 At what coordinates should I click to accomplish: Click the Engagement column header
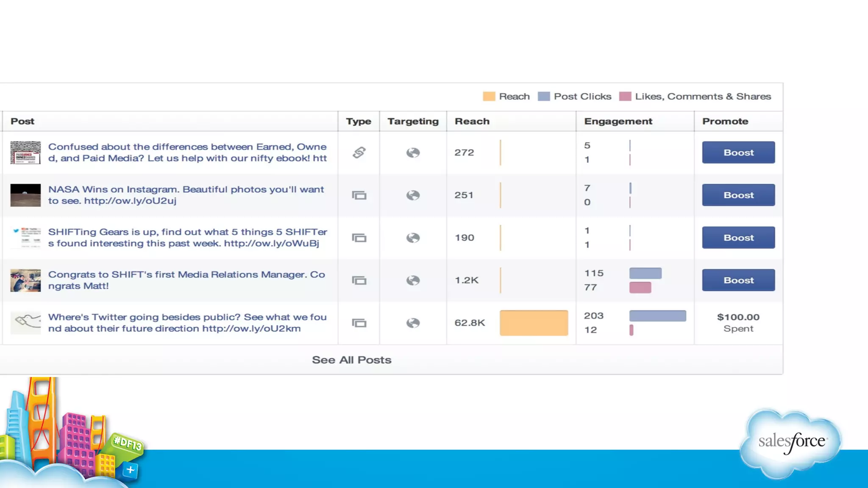pyautogui.click(x=618, y=122)
